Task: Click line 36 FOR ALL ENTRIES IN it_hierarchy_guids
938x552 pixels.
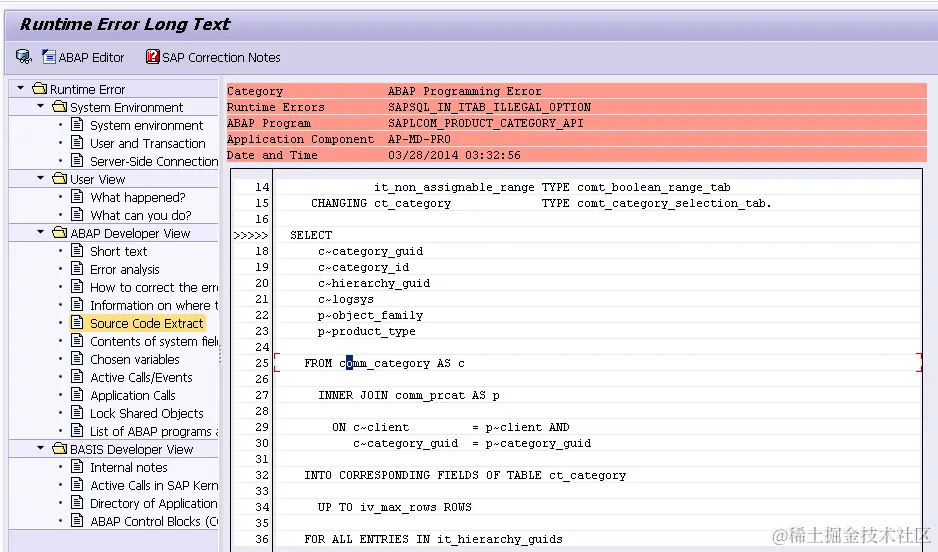Action: 433,539
